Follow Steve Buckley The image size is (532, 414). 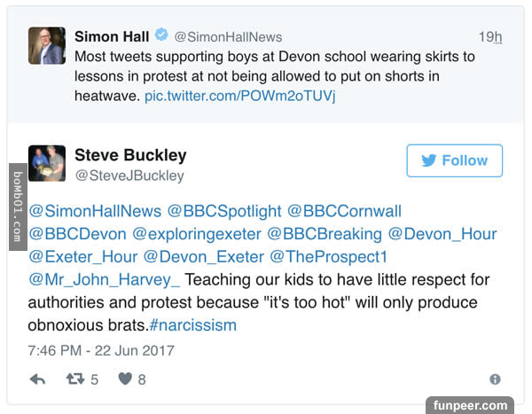454,160
